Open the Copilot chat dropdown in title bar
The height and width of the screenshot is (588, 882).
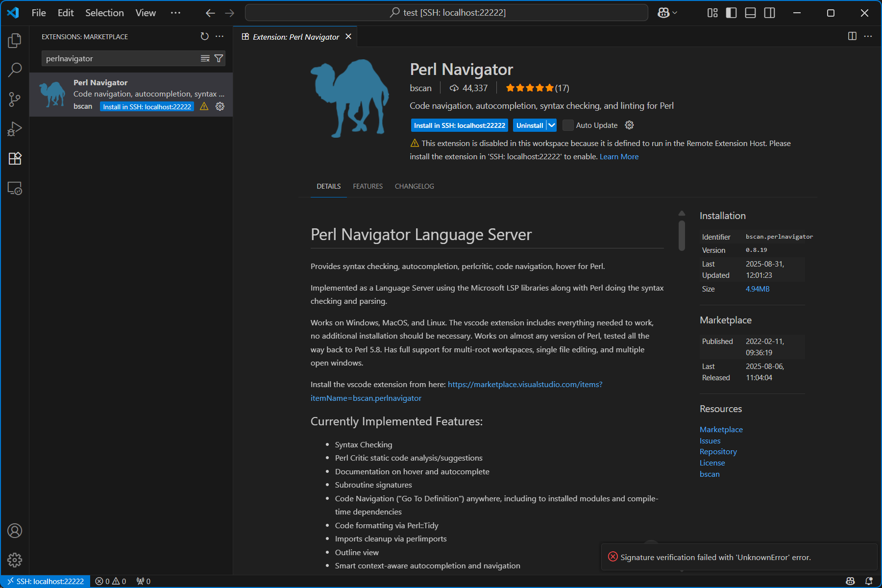(667, 13)
